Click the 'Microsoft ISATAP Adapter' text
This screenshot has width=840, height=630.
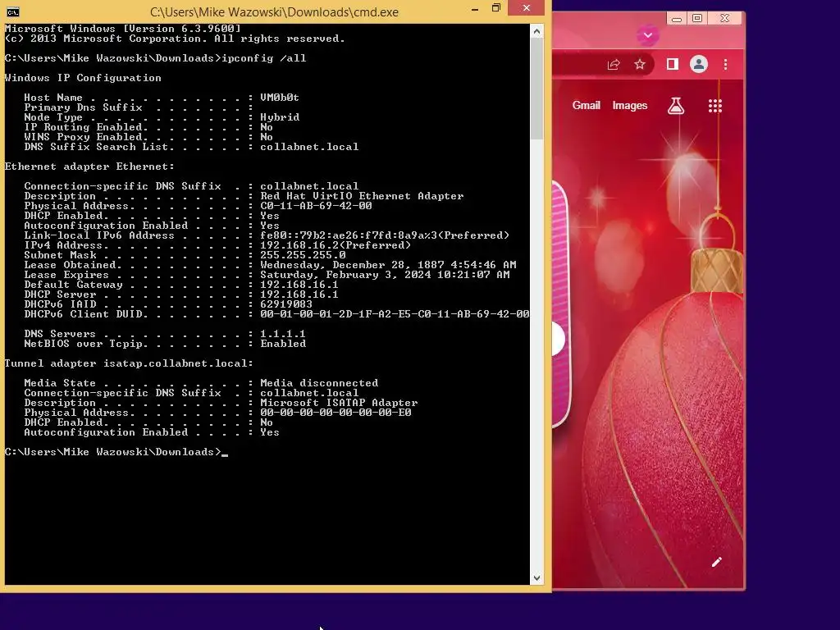339,403
